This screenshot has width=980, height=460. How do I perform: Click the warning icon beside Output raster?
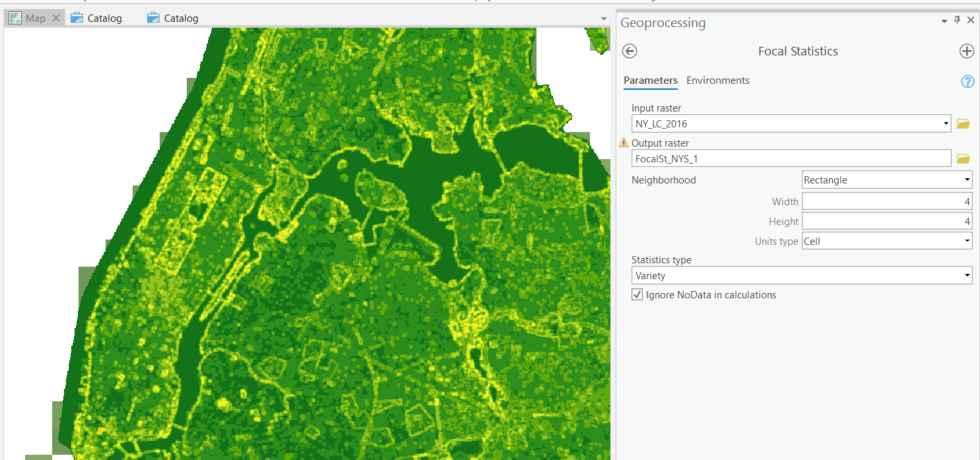[x=624, y=143]
